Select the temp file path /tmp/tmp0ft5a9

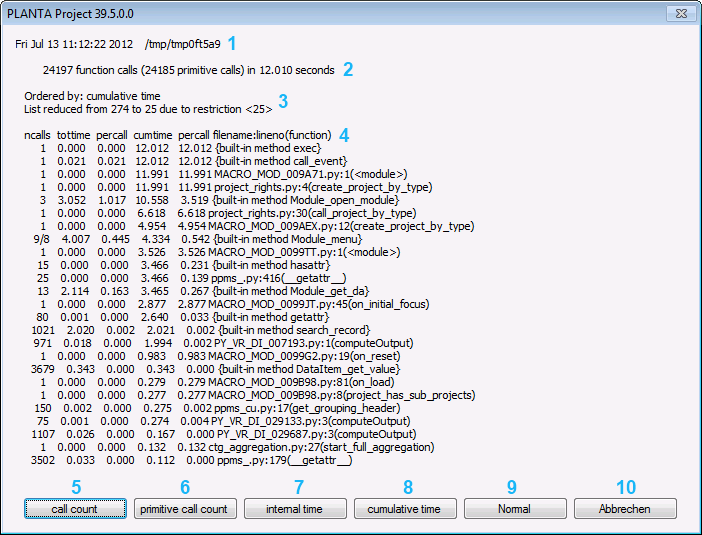[x=183, y=44]
